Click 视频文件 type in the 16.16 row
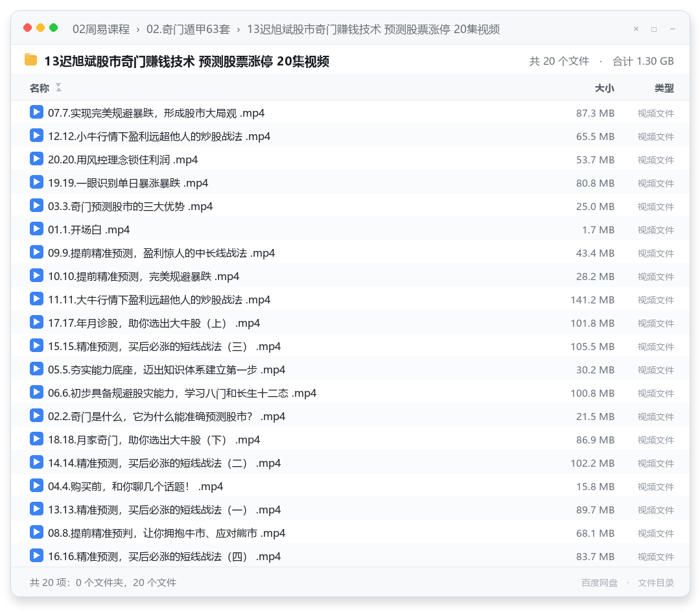700x612 pixels. pos(656,557)
